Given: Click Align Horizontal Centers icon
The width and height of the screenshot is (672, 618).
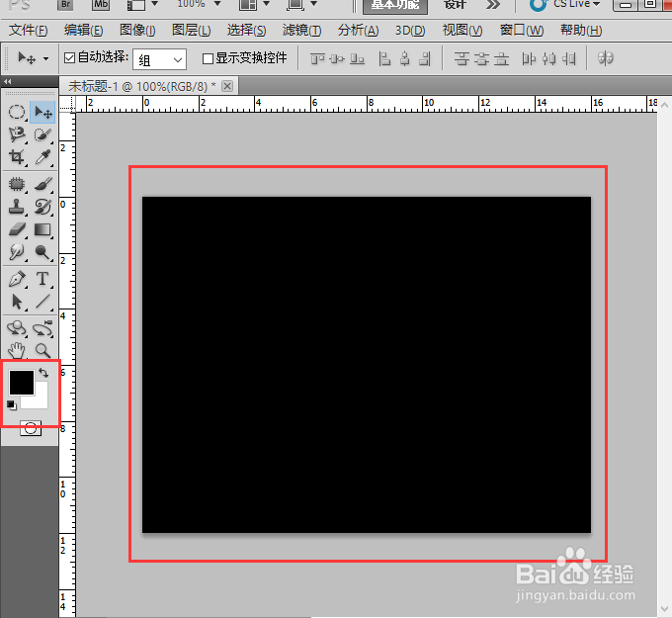Looking at the screenshot, I should pyautogui.click(x=404, y=58).
